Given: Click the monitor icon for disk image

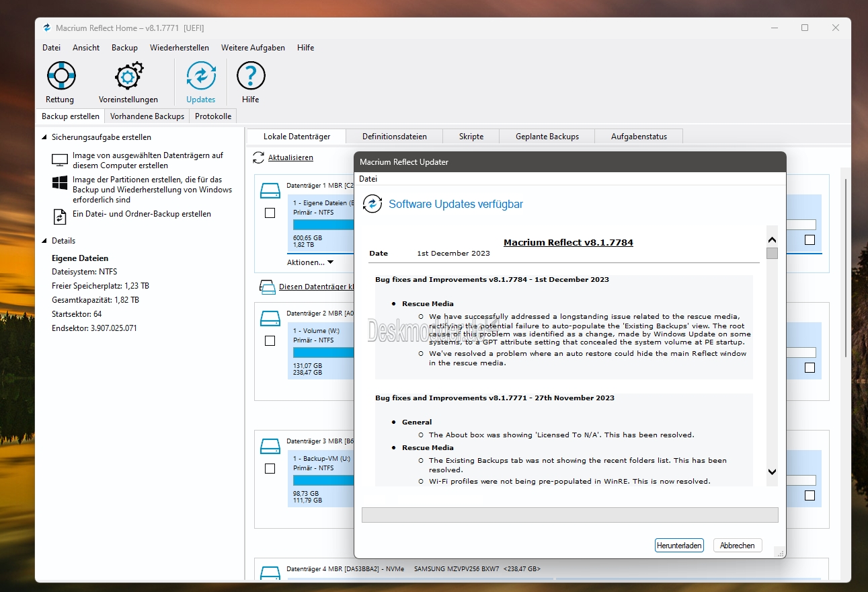Looking at the screenshot, I should pos(60,160).
